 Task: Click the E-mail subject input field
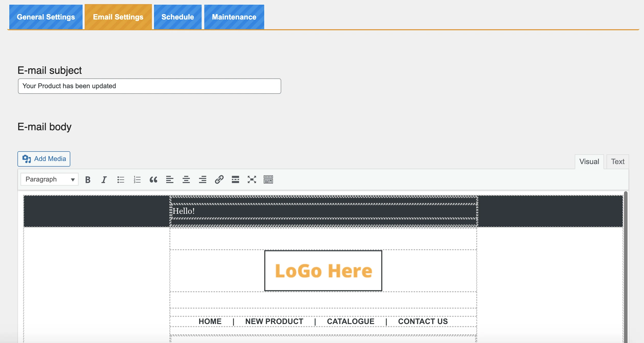[149, 86]
